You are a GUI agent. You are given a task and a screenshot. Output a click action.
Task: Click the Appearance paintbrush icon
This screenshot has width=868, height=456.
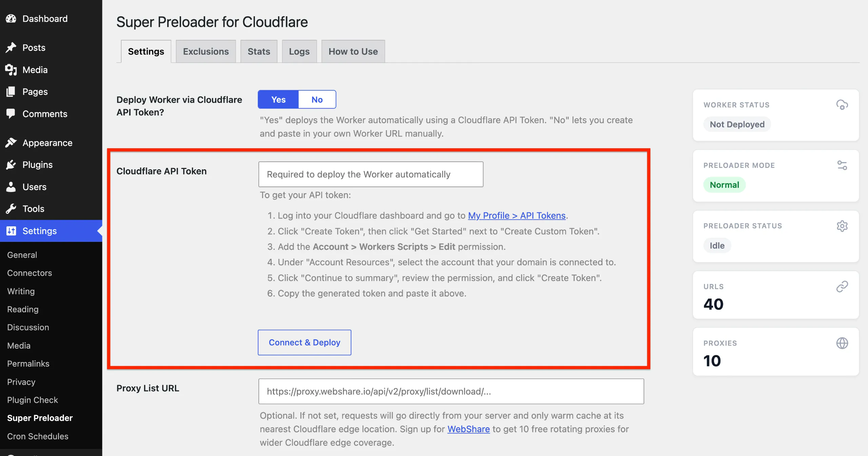point(11,143)
